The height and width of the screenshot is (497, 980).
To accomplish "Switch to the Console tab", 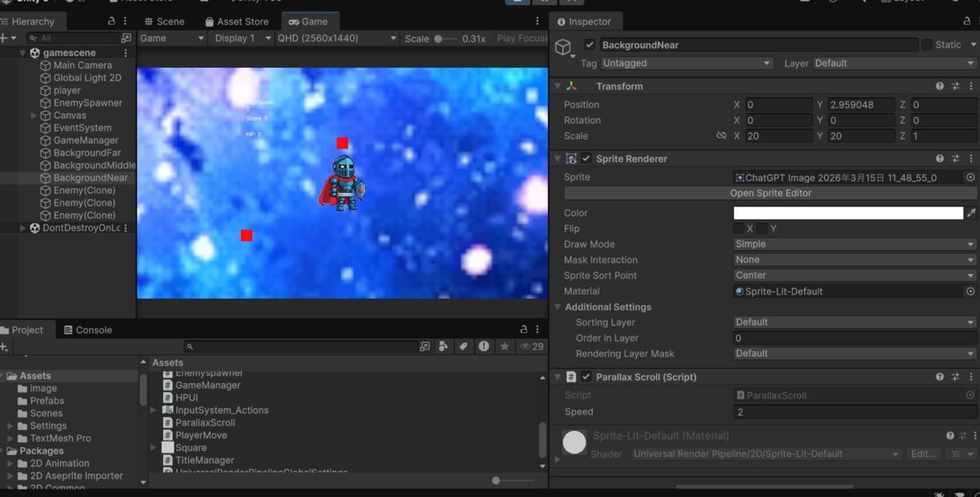I will [x=87, y=330].
